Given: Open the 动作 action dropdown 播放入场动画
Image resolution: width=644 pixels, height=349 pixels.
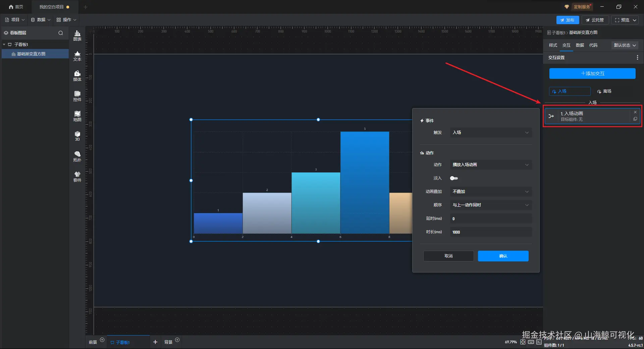Looking at the screenshot, I should 491,165.
